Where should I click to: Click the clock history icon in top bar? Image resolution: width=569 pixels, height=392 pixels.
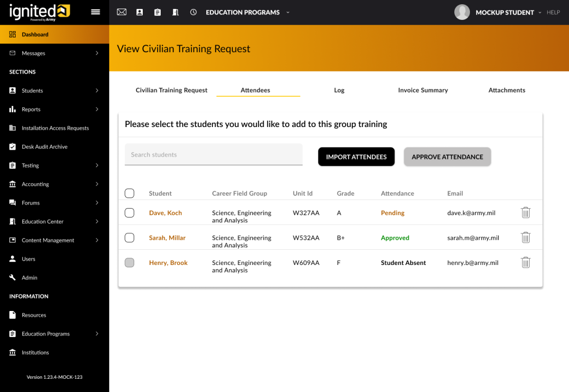click(193, 12)
